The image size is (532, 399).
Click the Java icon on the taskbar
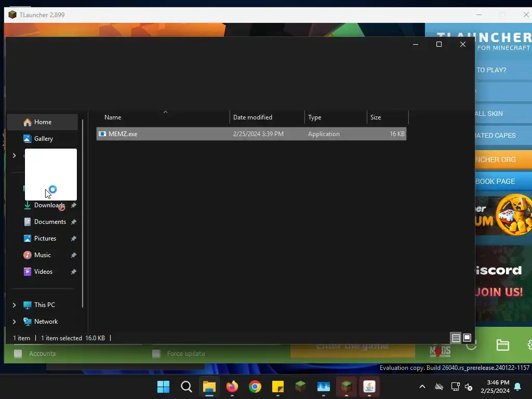[x=369, y=387]
